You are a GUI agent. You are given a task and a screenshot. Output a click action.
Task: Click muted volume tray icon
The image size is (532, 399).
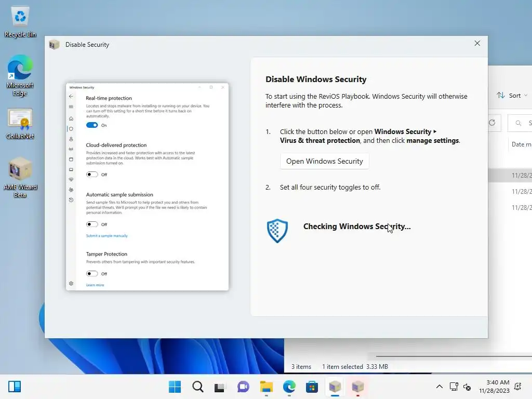467,387
